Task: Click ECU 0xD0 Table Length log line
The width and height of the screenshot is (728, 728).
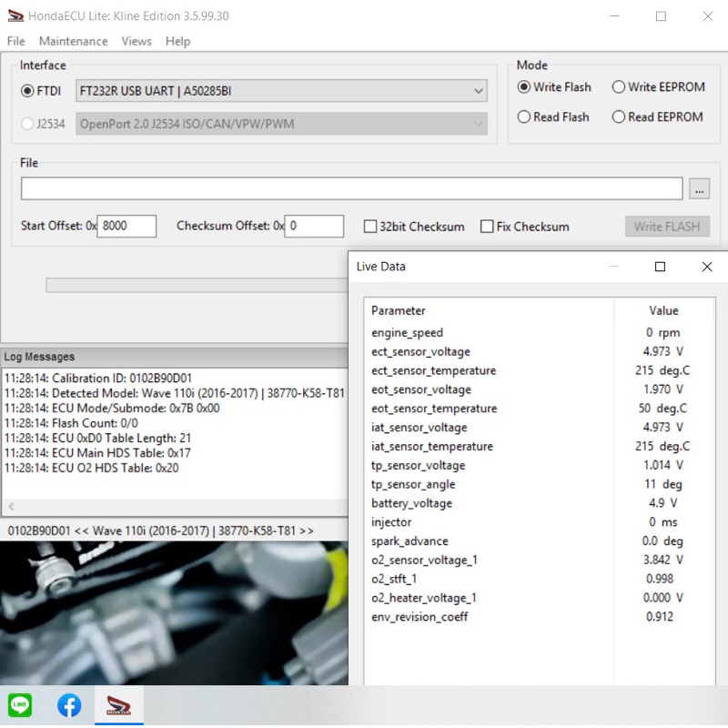Action: coord(97,438)
